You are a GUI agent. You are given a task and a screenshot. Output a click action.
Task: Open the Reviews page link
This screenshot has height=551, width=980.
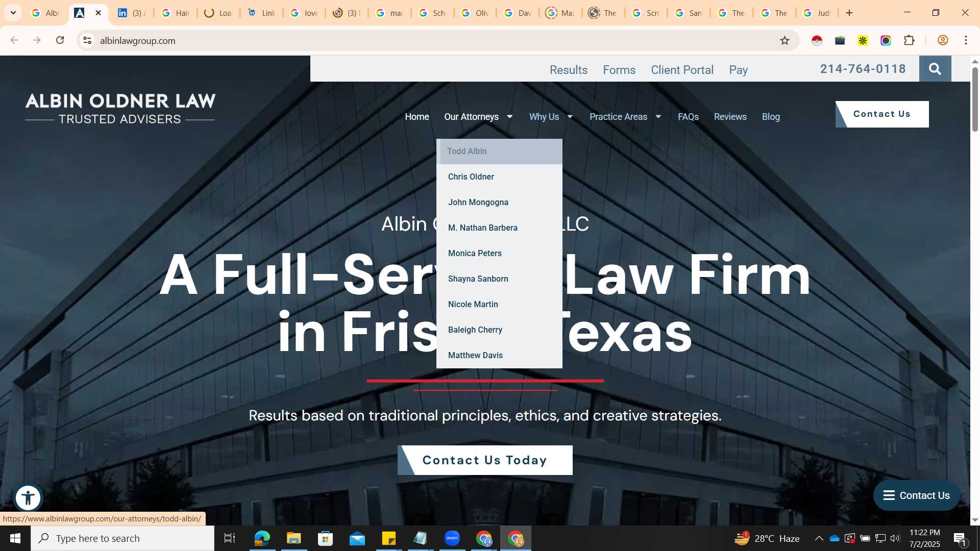(730, 117)
